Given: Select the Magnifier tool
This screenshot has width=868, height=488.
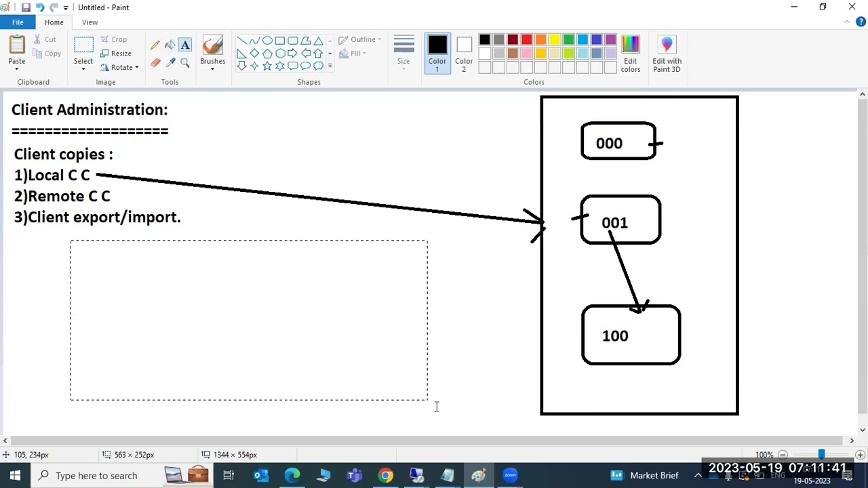Looking at the screenshot, I should (x=185, y=62).
